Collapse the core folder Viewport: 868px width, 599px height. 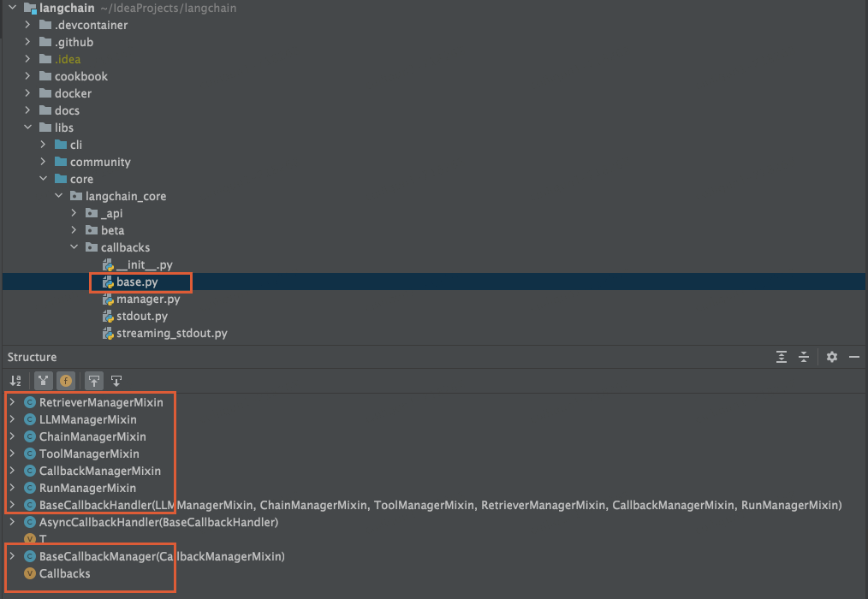point(43,179)
